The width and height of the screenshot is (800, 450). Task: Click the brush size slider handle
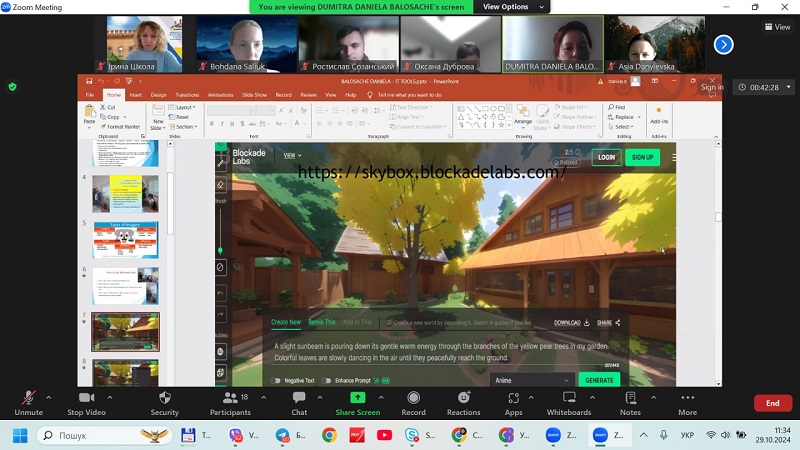point(220,251)
